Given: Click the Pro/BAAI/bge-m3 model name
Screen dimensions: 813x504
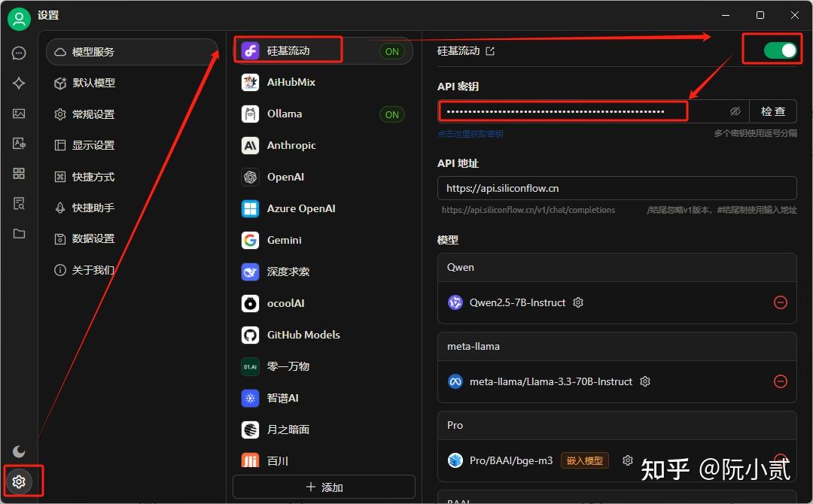Looking at the screenshot, I should 510,460.
